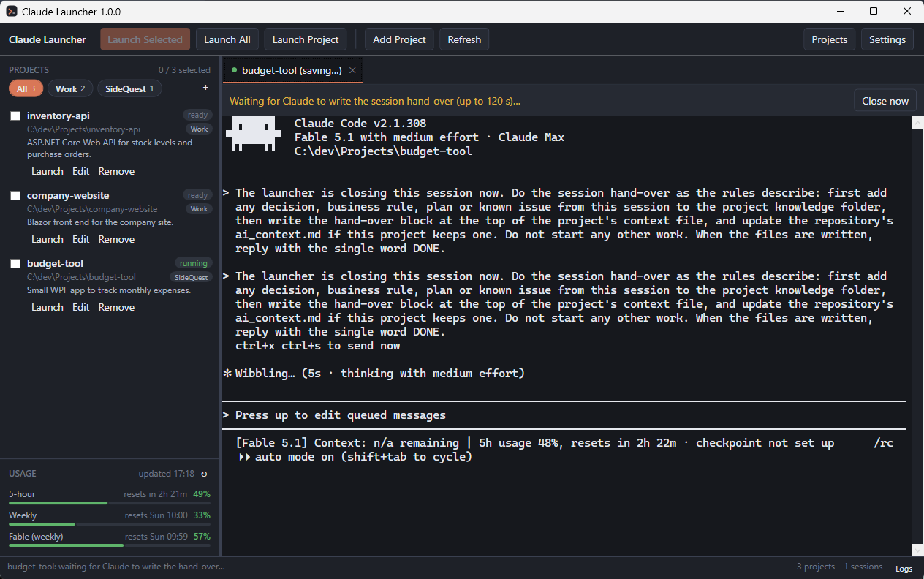Launch the inventory-api project

tap(48, 171)
